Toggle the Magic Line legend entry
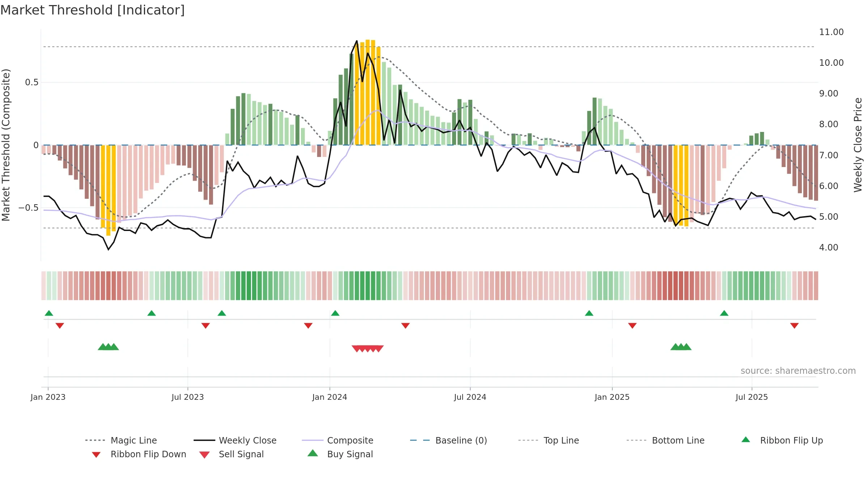 point(121,440)
